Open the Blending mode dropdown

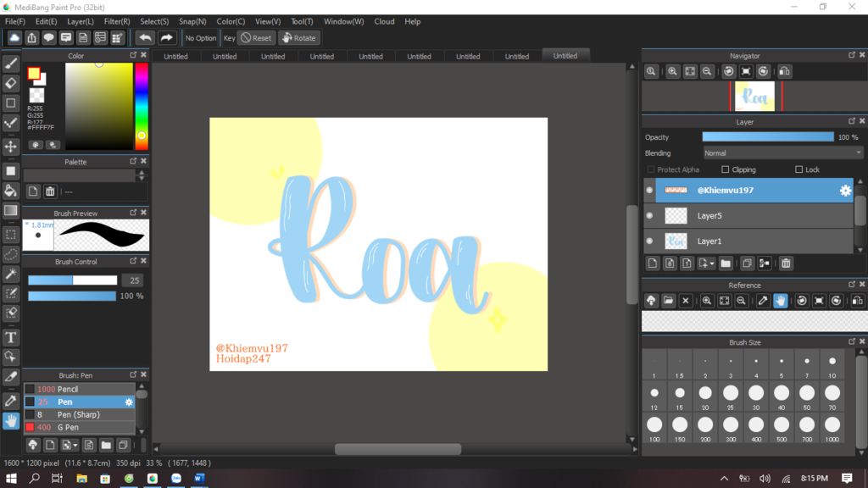(x=782, y=153)
